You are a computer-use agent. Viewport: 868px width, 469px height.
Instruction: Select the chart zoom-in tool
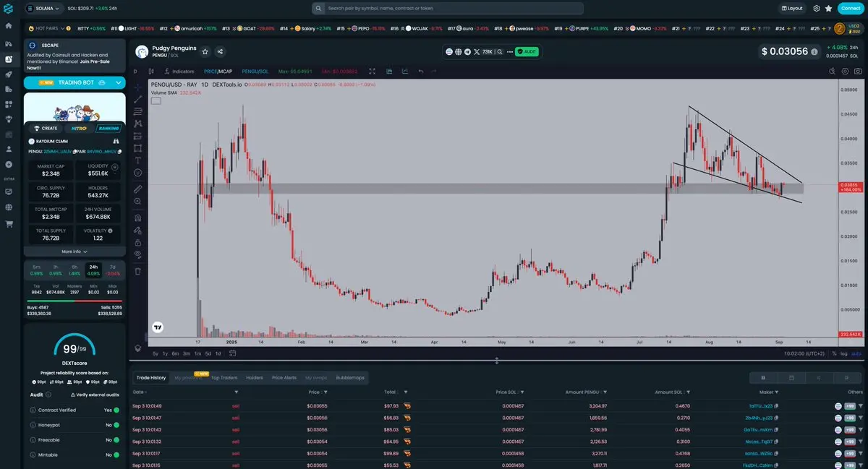pos(138,201)
